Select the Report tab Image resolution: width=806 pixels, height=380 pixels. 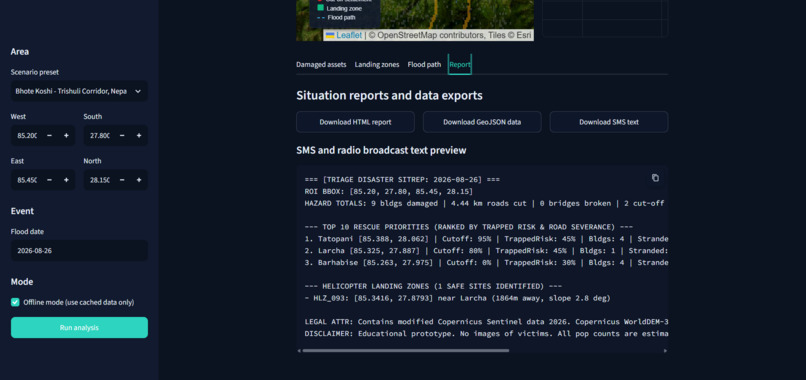pyautogui.click(x=460, y=65)
